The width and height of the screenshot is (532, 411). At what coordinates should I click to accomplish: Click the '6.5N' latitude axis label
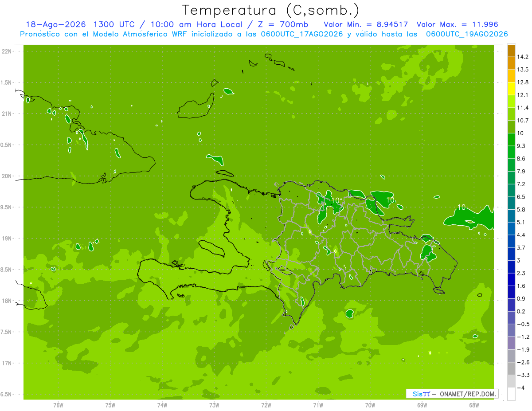(x=7, y=394)
